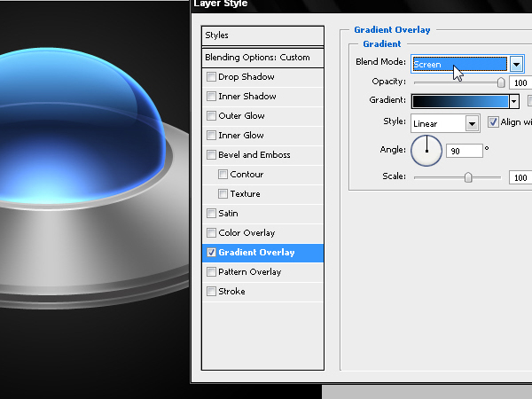Uncheck the Gradient Overlay checkbox

[211, 253]
